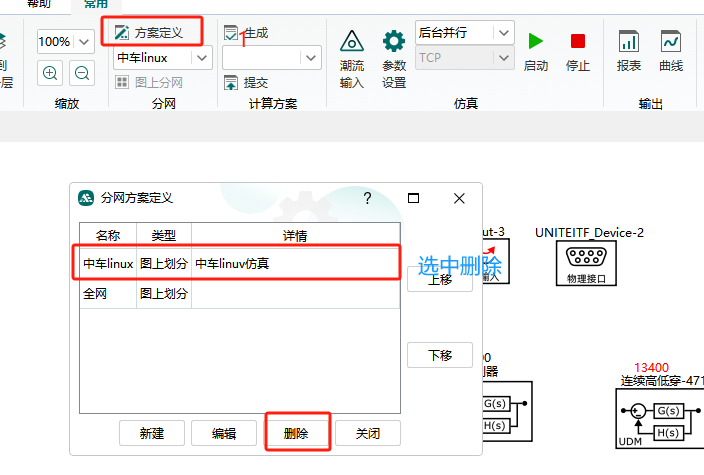
Task: Open 参数设置 gear settings
Action: (x=394, y=58)
